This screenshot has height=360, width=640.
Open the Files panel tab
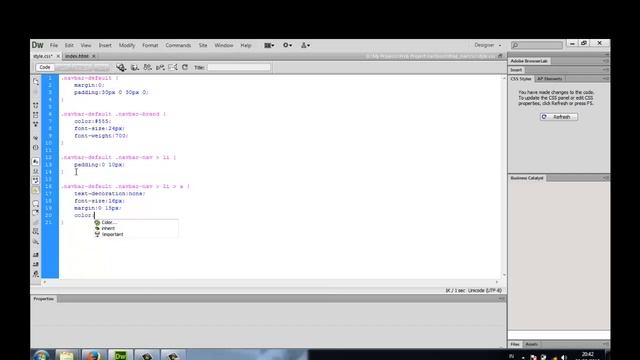pos(515,344)
